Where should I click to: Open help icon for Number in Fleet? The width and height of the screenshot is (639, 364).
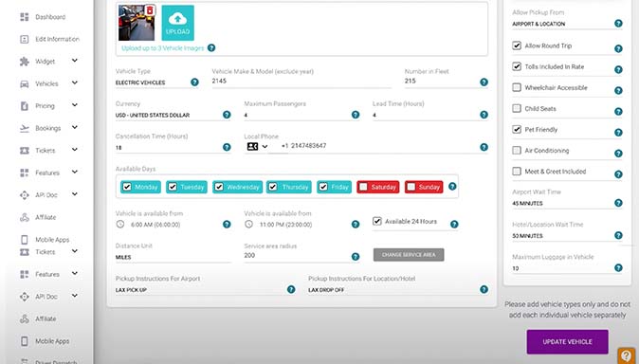(484, 82)
